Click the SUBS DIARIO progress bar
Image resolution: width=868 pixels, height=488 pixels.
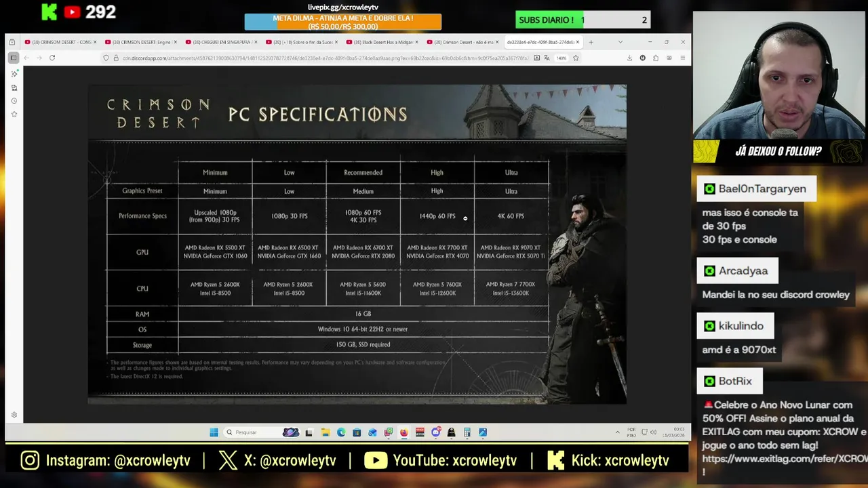583,20
